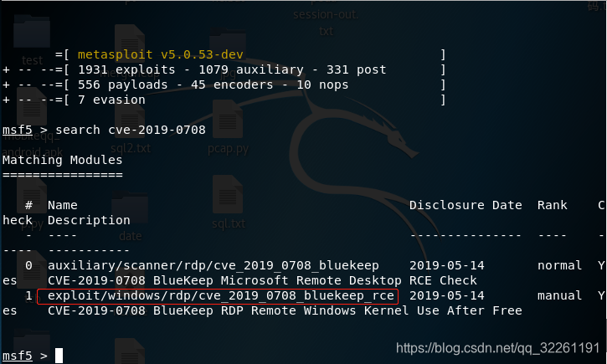
Task: Click the 'Remote Windows Kernel Use After Free' description
Action: [x=386, y=310]
